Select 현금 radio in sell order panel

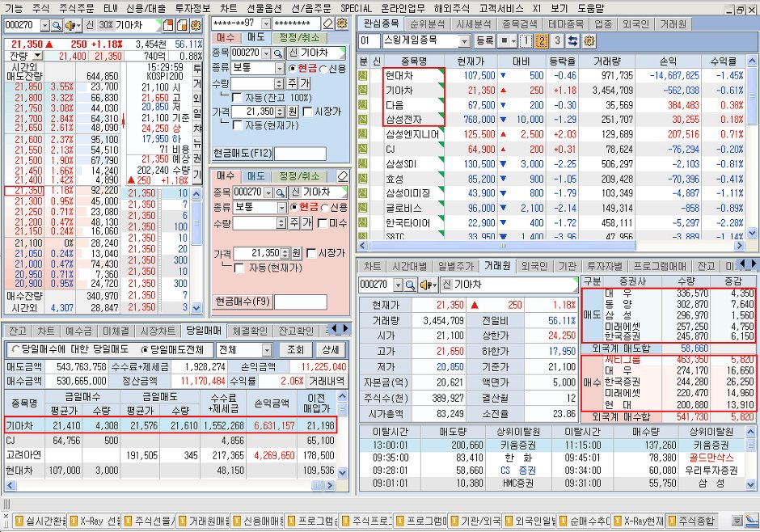point(293,68)
